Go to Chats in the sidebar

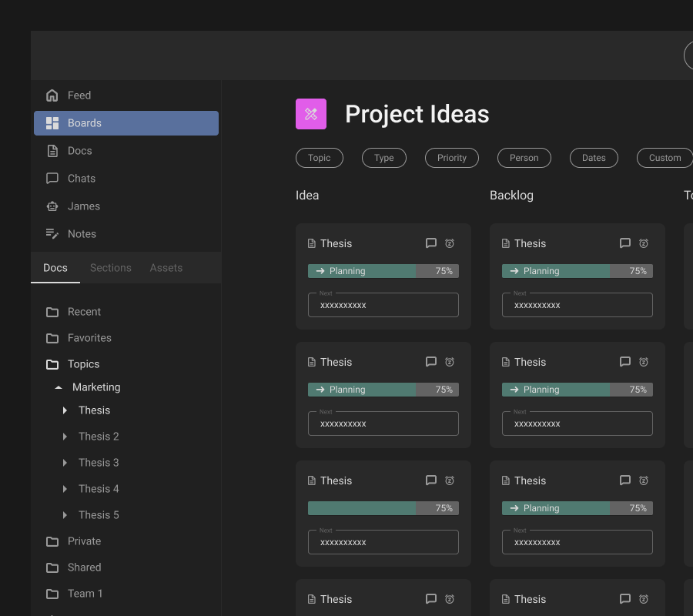pos(82,179)
